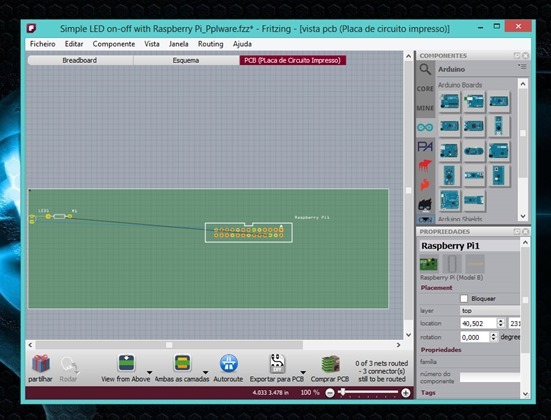Image resolution: width=551 pixels, height=420 pixels.
Task: Open the Janela menu
Action: [x=179, y=44]
